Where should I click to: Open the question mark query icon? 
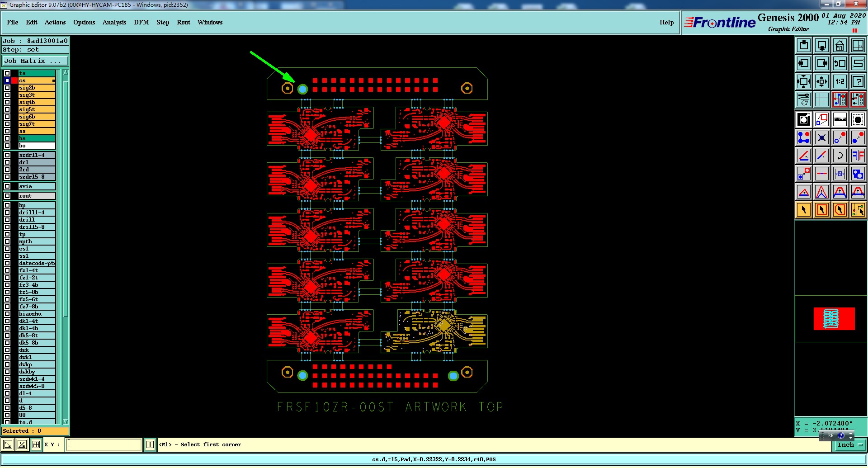(858, 81)
